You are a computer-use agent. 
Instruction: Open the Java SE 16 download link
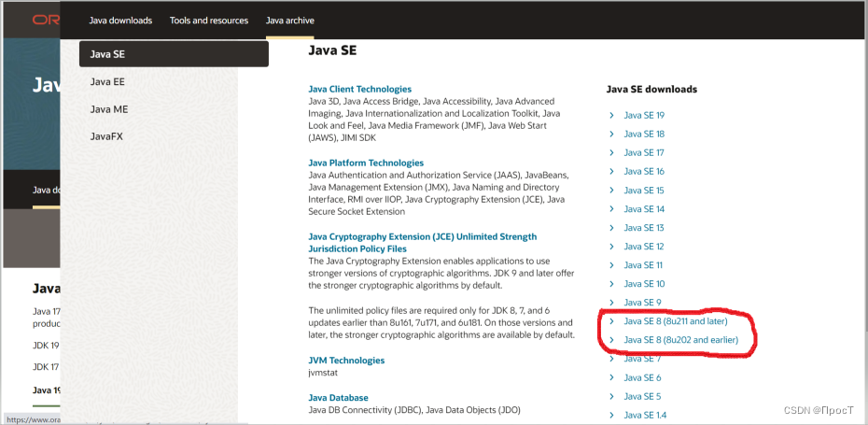tap(644, 172)
